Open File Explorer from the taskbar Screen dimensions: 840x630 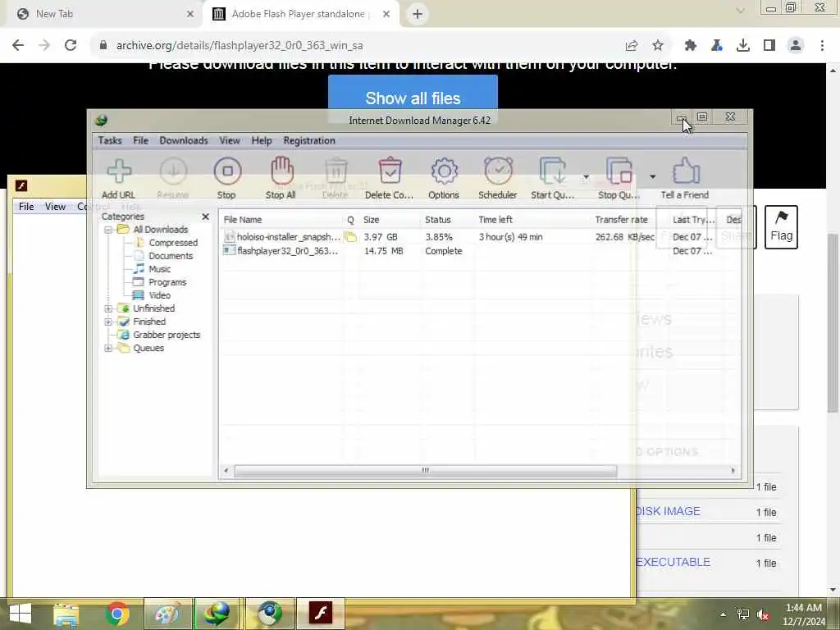[66, 614]
